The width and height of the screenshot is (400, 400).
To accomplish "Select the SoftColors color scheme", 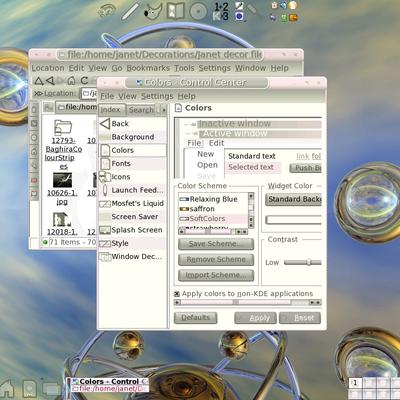I will (213, 219).
